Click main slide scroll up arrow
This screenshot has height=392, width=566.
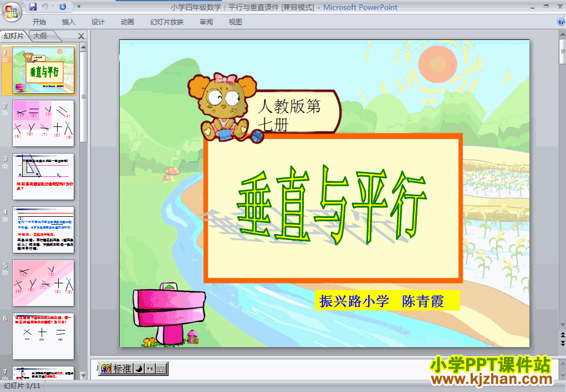[562, 34]
